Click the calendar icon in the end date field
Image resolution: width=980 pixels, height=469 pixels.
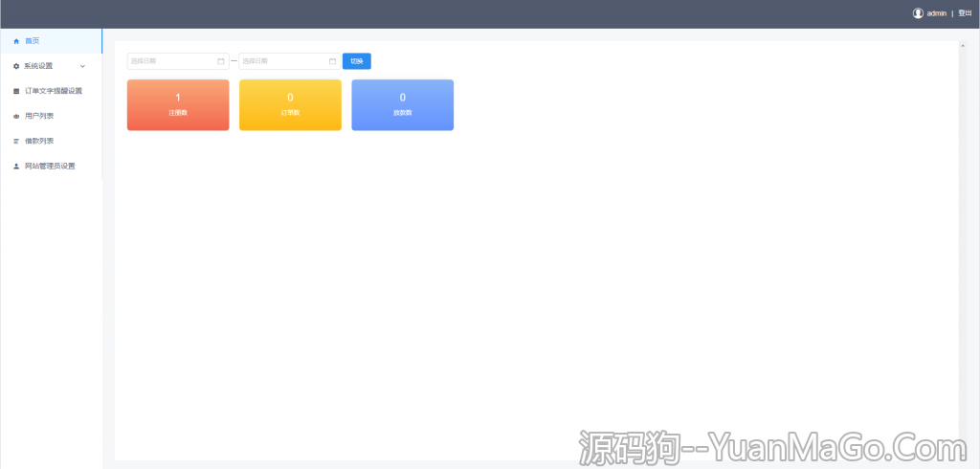pos(332,61)
